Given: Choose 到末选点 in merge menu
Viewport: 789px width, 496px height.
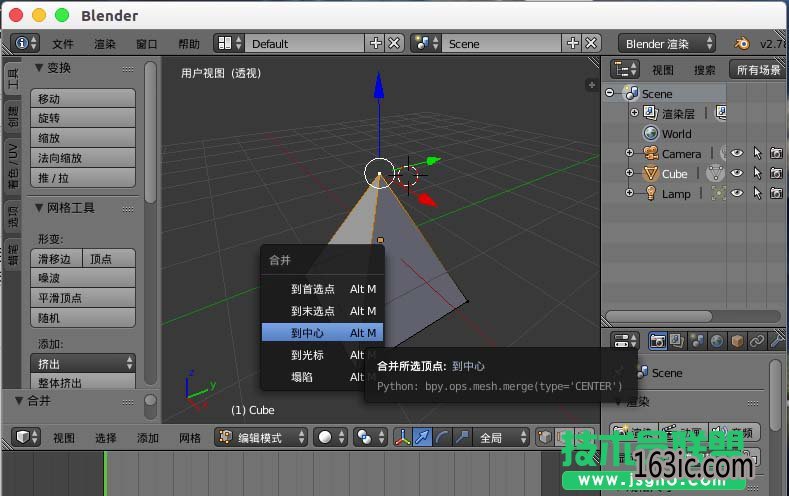Looking at the screenshot, I should 323,311.
